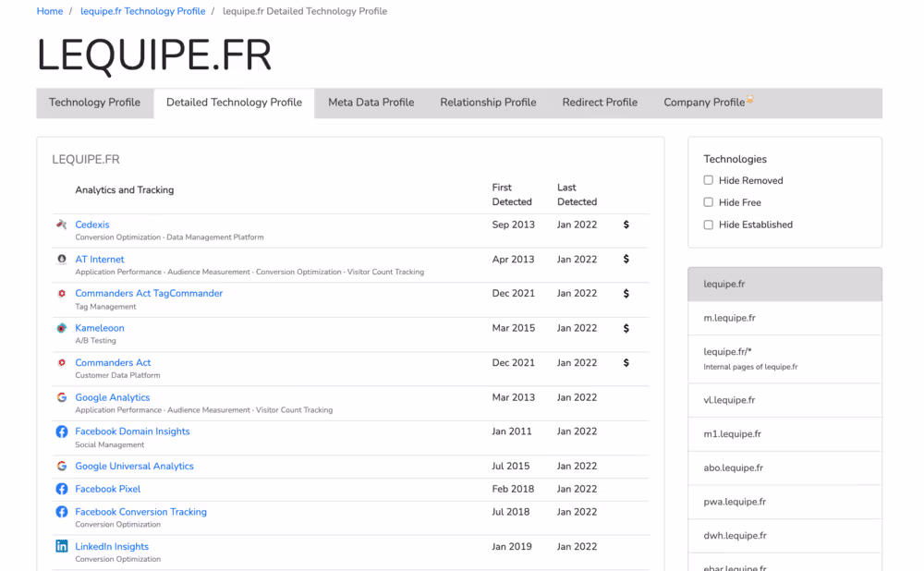Image resolution: width=924 pixels, height=571 pixels.
Task: Go to Home breadcrumb link
Action: [50, 11]
